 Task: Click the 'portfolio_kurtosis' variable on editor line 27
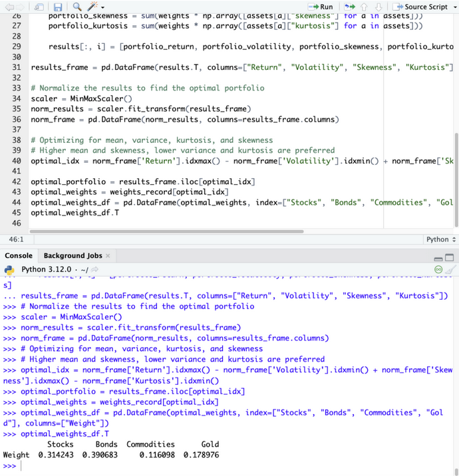pos(88,26)
